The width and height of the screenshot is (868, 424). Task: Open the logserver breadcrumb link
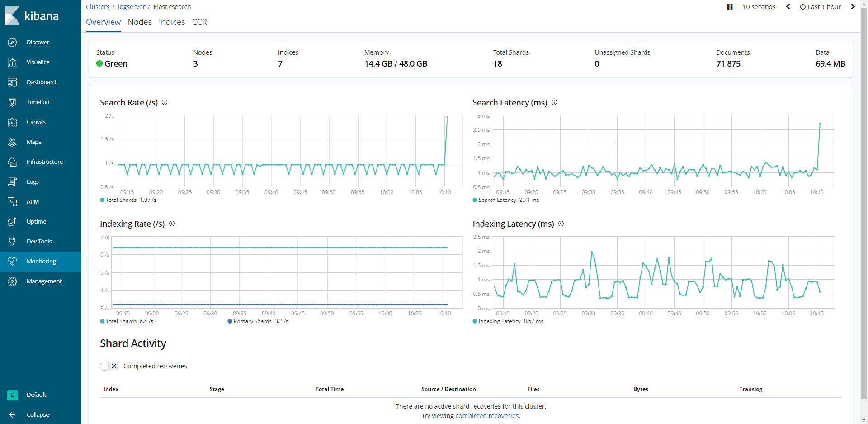[x=132, y=7]
